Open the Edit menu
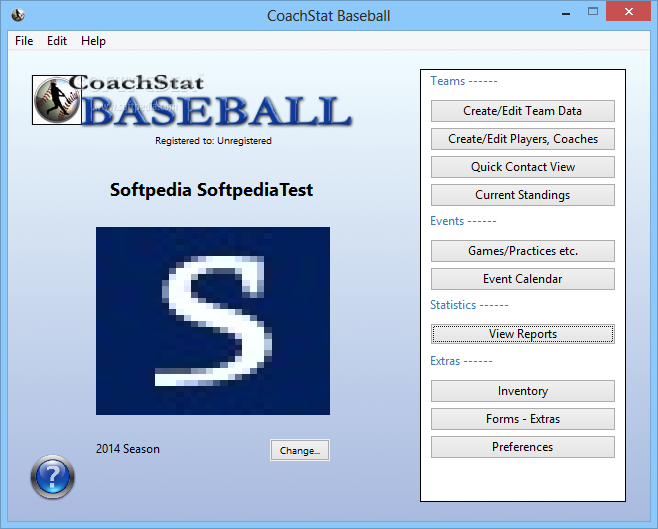This screenshot has height=529, width=658. (57, 41)
